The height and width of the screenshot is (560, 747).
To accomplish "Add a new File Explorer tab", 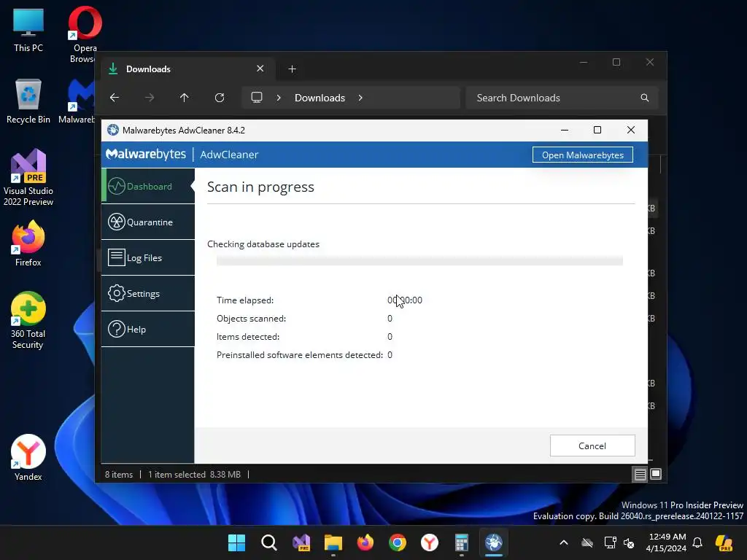I will (292, 69).
